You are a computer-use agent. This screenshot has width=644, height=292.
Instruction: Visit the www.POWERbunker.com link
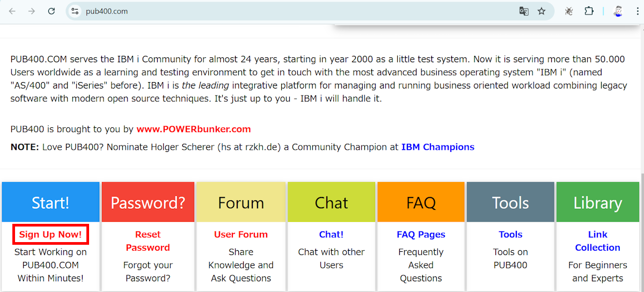pos(193,129)
